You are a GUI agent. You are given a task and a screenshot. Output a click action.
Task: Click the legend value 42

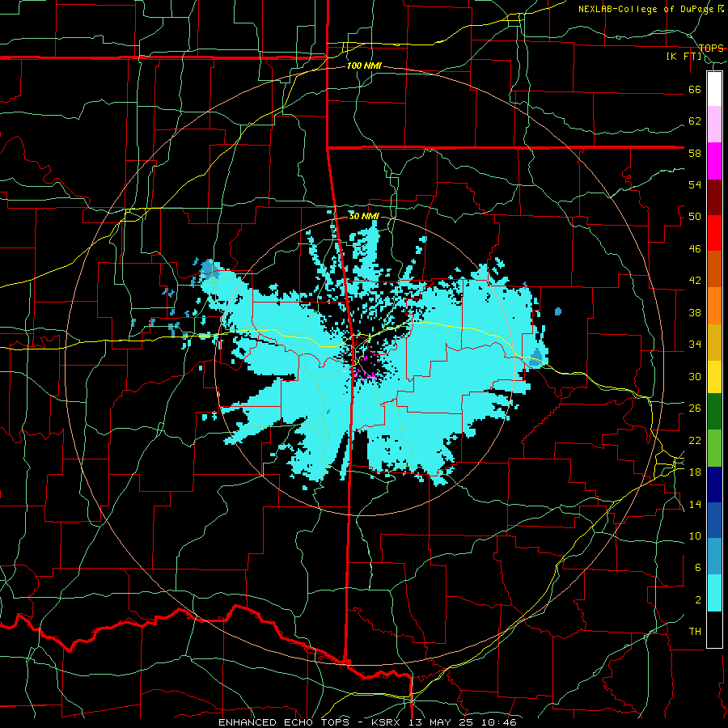695,280
